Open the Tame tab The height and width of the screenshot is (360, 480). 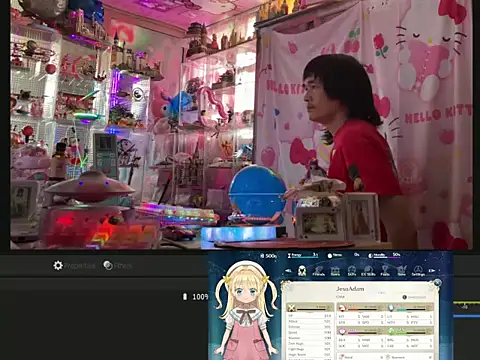click(x=401, y=271)
